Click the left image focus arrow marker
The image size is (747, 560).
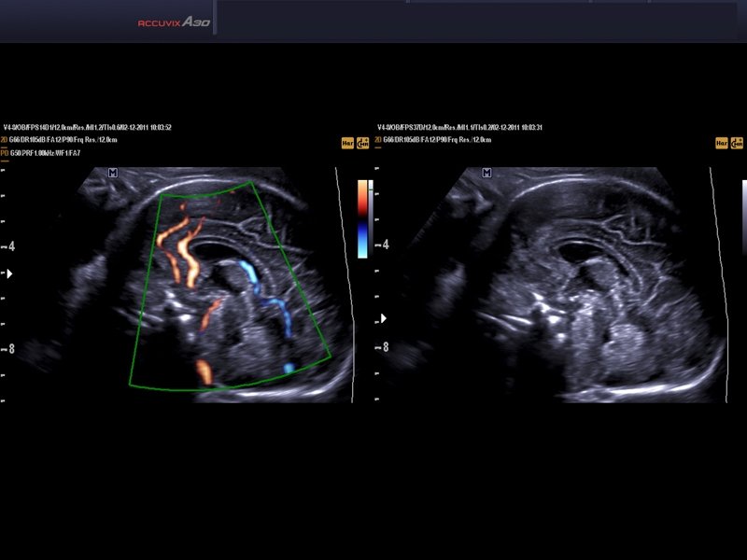pos(10,274)
